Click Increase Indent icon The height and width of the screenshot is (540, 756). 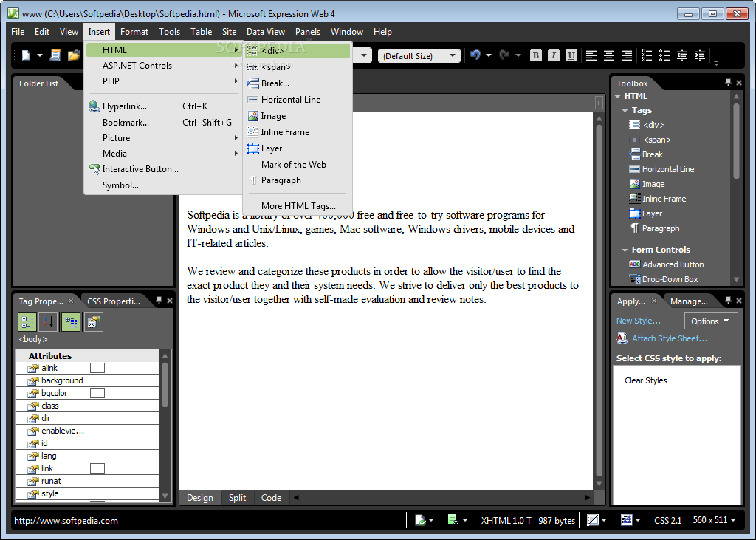coord(700,55)
